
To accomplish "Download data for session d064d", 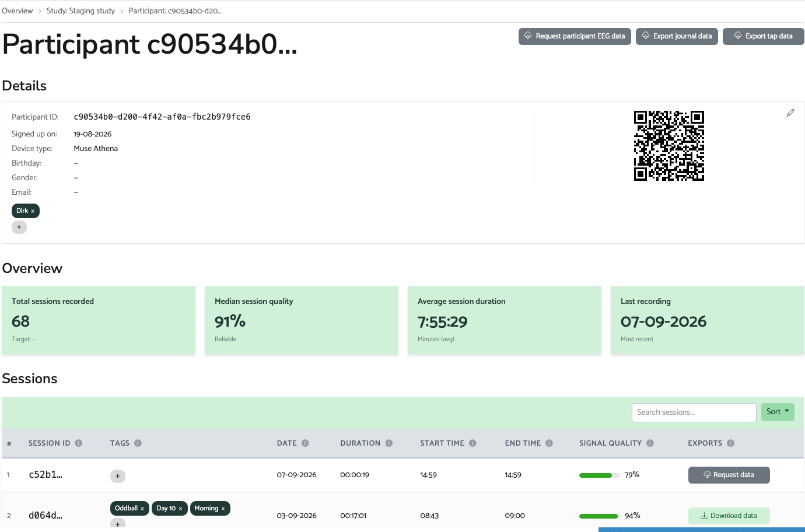I will pos(729,516).
